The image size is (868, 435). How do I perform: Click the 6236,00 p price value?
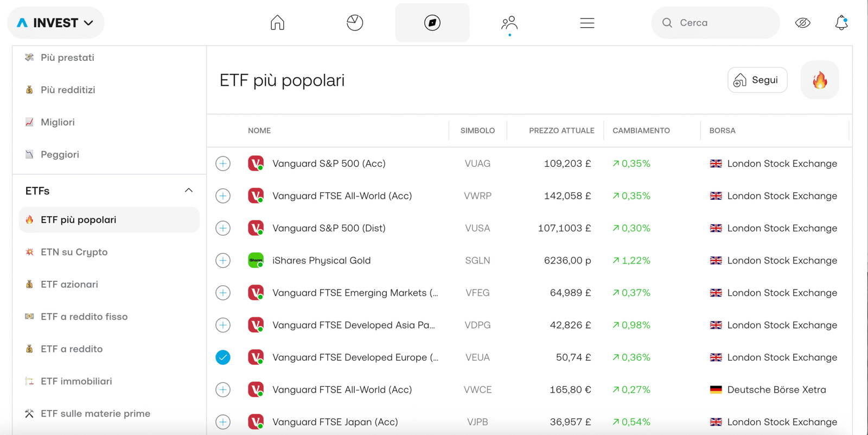tap(567, 261)
